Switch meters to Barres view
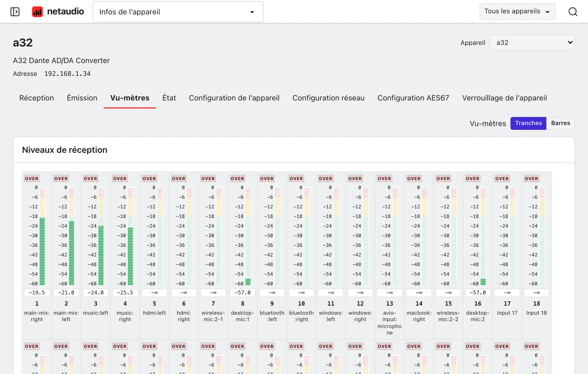588x374 pixels. (560, 123)
